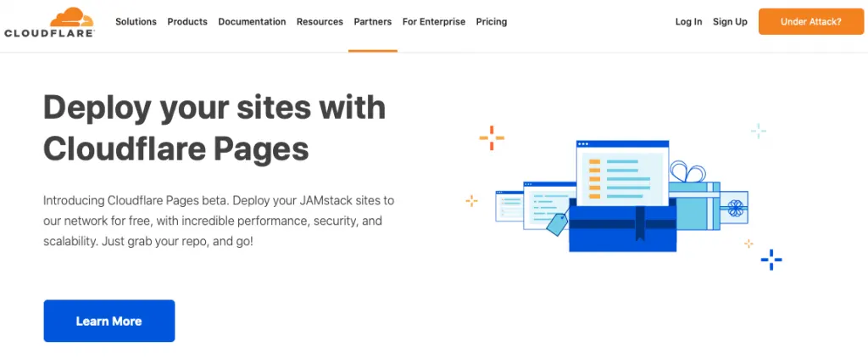Image resolution: width=868 pixels, height=364 pixels.
Task: Open the Resources menu
Action: coord(320,21)
